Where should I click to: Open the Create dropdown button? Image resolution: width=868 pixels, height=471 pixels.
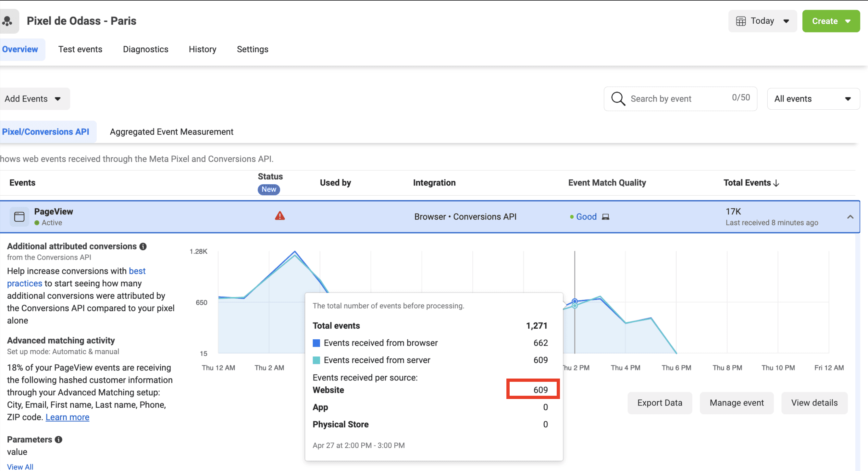coord(831,21)
